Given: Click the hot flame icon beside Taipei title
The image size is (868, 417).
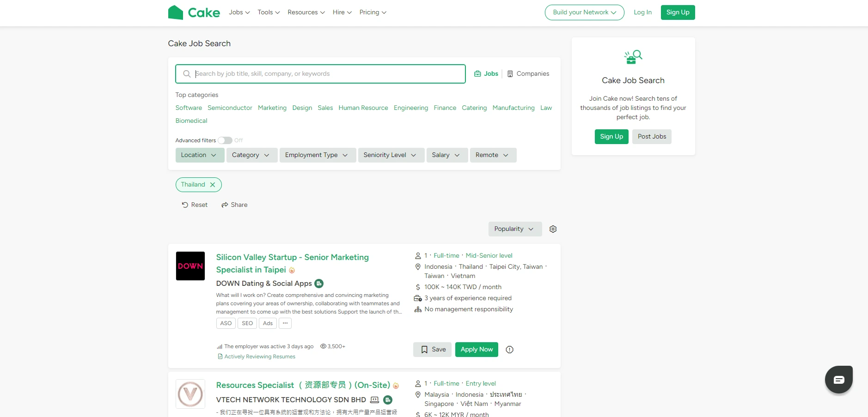Looking at the screenshot, I should (x=292, y=270).
